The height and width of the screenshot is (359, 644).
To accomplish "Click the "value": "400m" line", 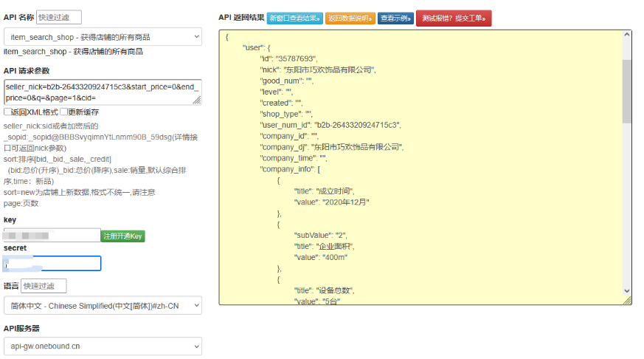I will click(321, 257).
